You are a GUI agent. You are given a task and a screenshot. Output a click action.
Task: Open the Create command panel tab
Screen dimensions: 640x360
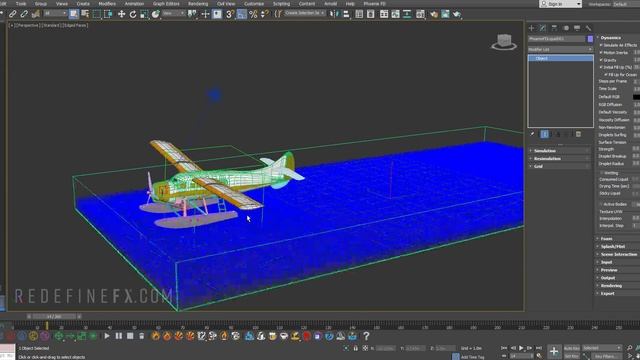coord(531,28)
